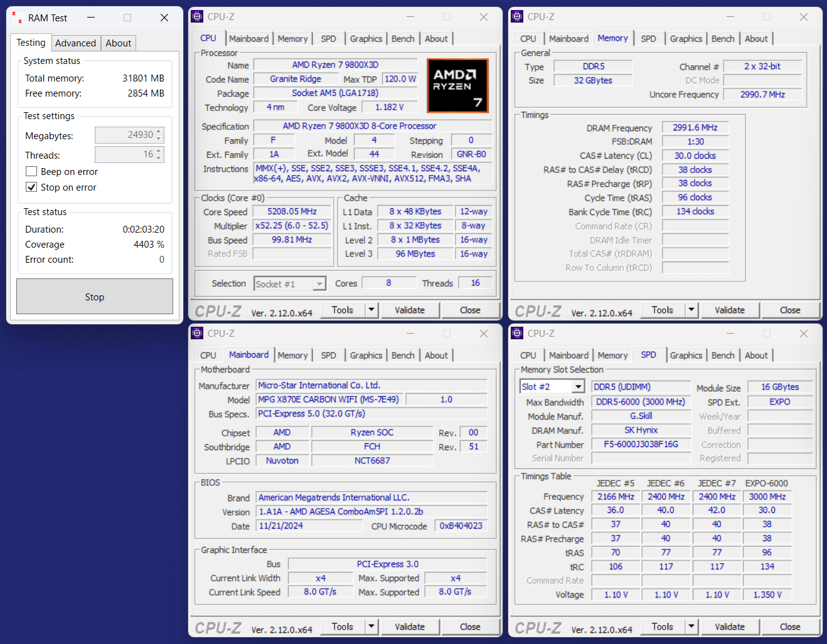
Task: Close the RAM Test window
Action: (164, 18)
